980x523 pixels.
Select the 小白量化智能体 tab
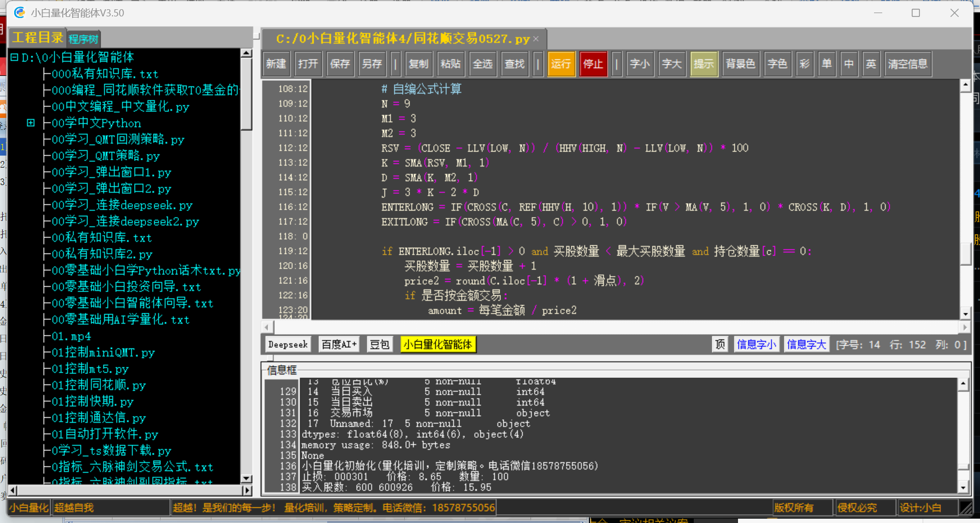[x=438, y=344]
